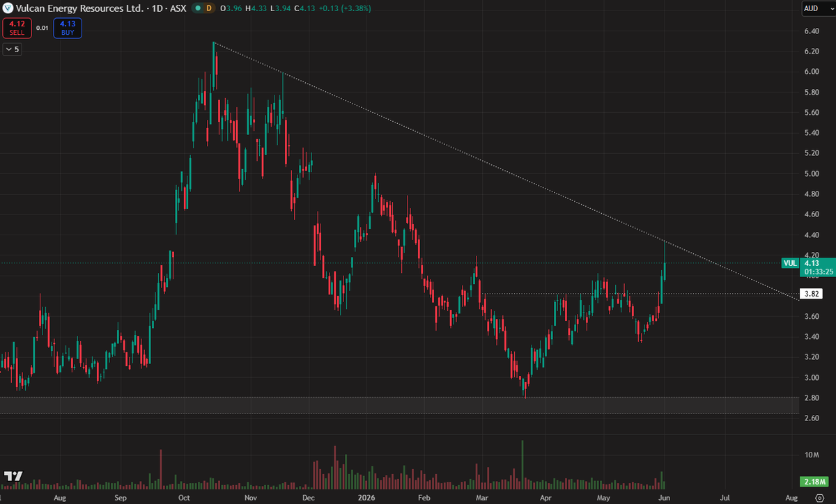Collapse the indicator legend showing 5
Screen dimensions: 836x504
pyautogui.click(x=13, y=49)
